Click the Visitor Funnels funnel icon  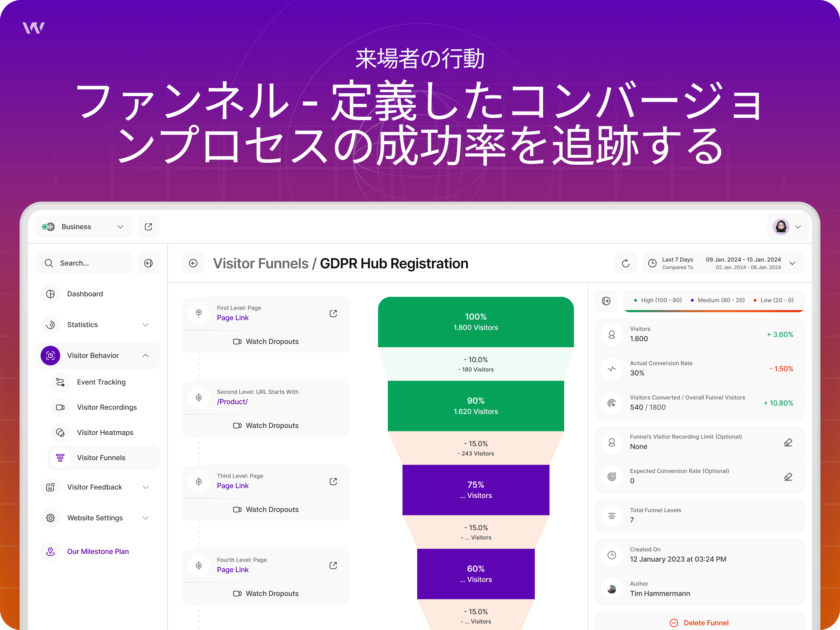coord(60,458)
